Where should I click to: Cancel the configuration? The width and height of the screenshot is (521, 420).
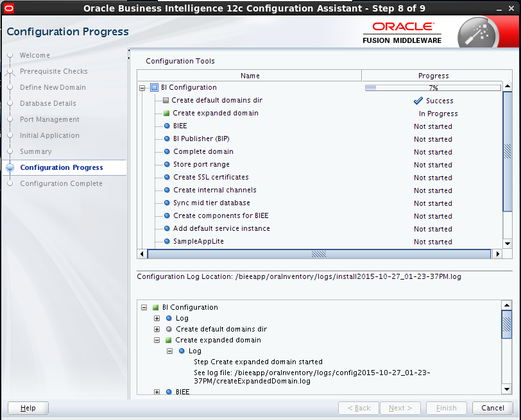pos(493,408)
